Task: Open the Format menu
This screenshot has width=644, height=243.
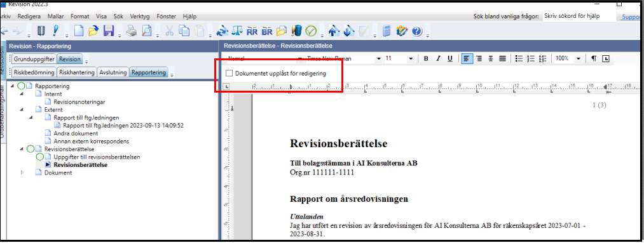Action: click(79, 16)
